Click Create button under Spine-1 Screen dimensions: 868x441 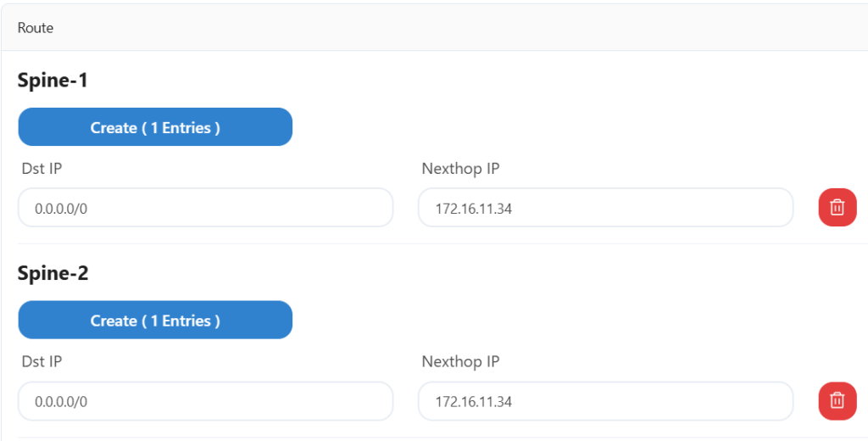pyautogui.click(x=155, y=127)
